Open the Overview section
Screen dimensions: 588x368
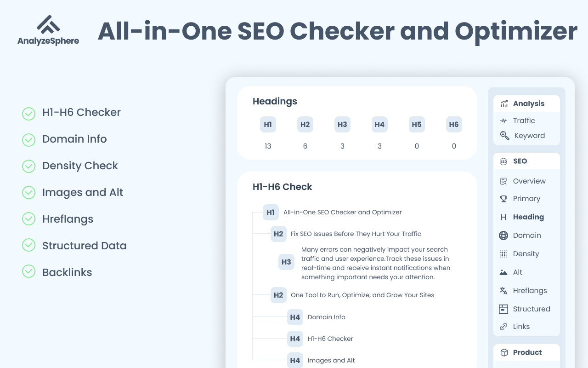coord(529,181)
